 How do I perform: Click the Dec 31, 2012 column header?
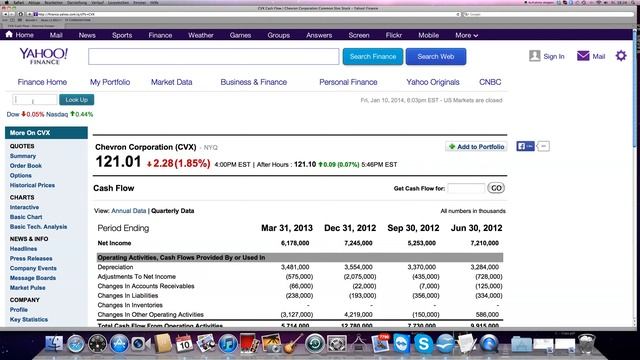(x=350, y=228)
